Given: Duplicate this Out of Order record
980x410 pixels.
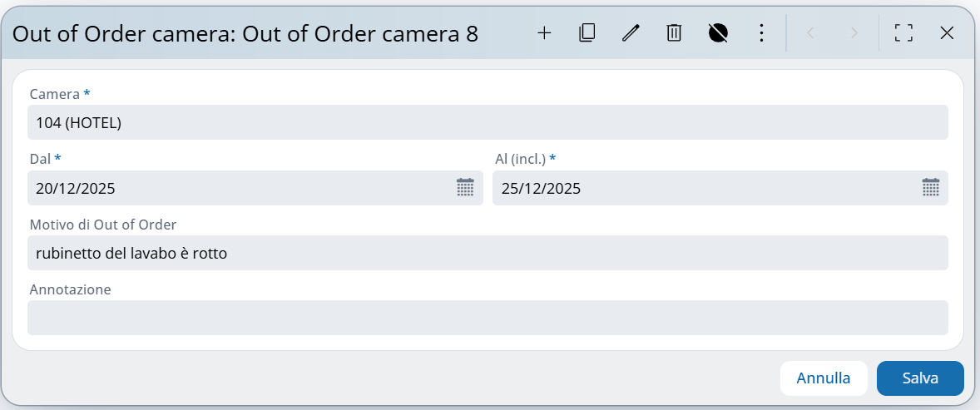Looking at the screenshot, I should click(x=587, y=33).
